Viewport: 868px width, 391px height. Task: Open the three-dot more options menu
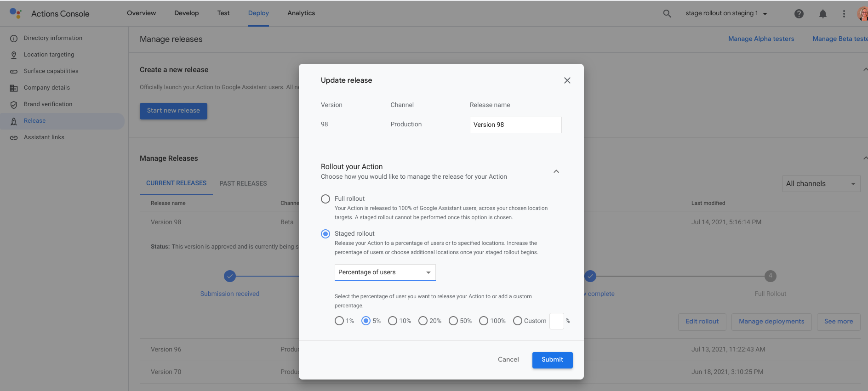844,14
